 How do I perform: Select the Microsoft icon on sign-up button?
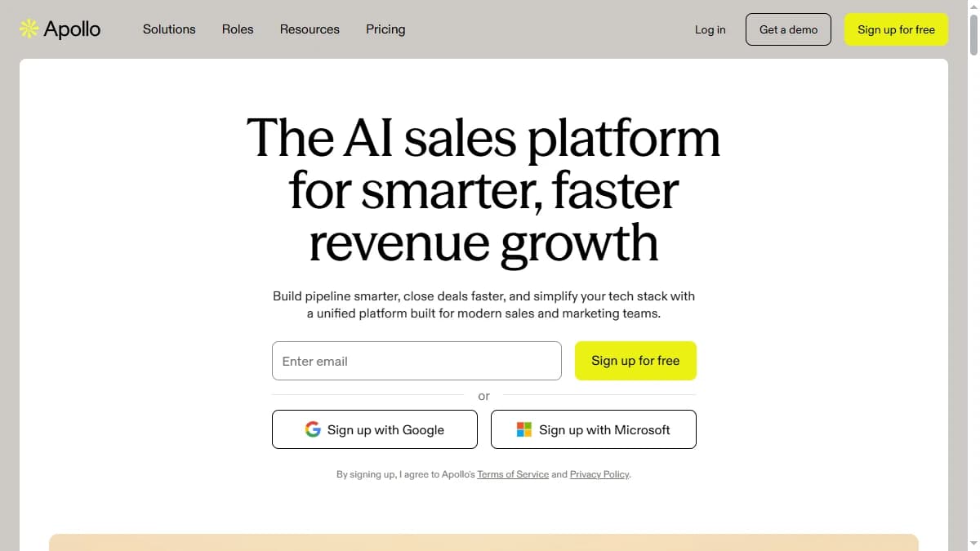tap(523, 429)
